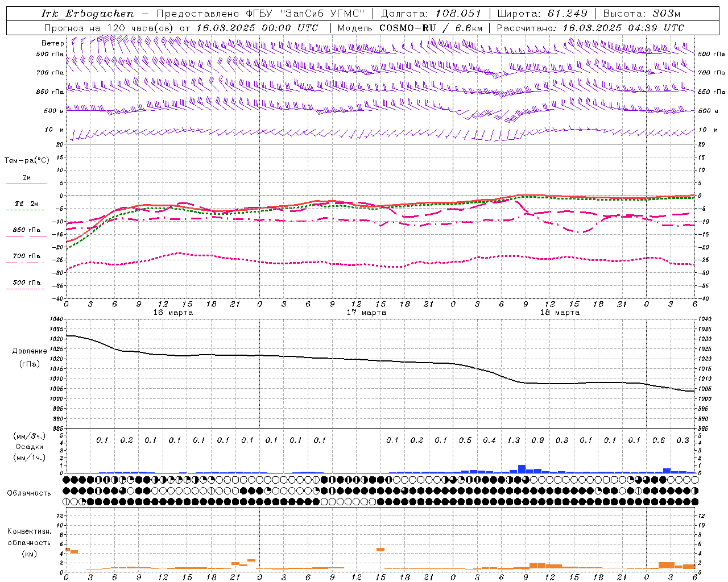Click the '(мм/1ч.)' precipitation unit label

[x=30, y=458]
